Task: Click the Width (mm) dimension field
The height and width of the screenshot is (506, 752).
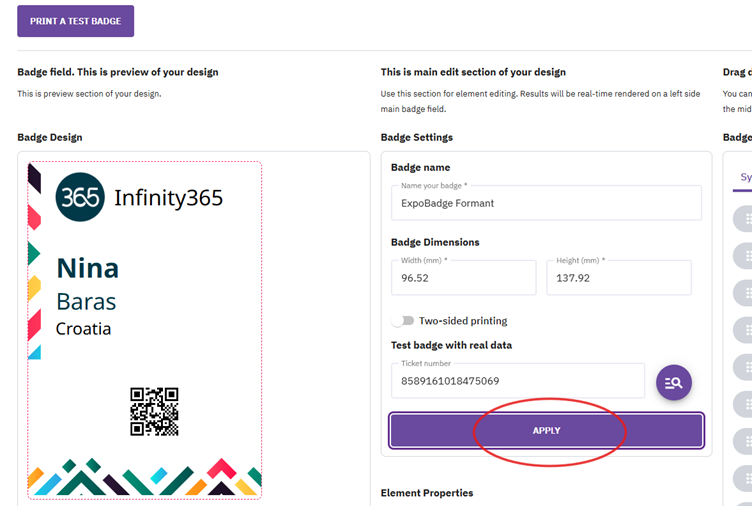Action: pos(463,278)
